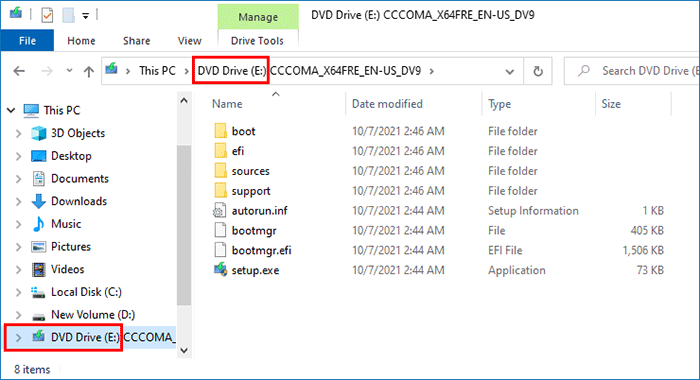Select the bootmgr.efi file icon
The image size is (700, 380).
220,250
